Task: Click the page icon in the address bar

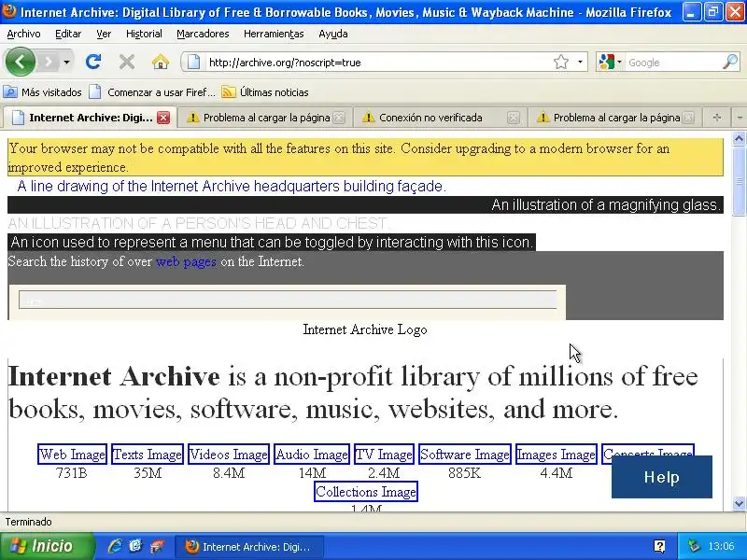Action: coord(193,62)
